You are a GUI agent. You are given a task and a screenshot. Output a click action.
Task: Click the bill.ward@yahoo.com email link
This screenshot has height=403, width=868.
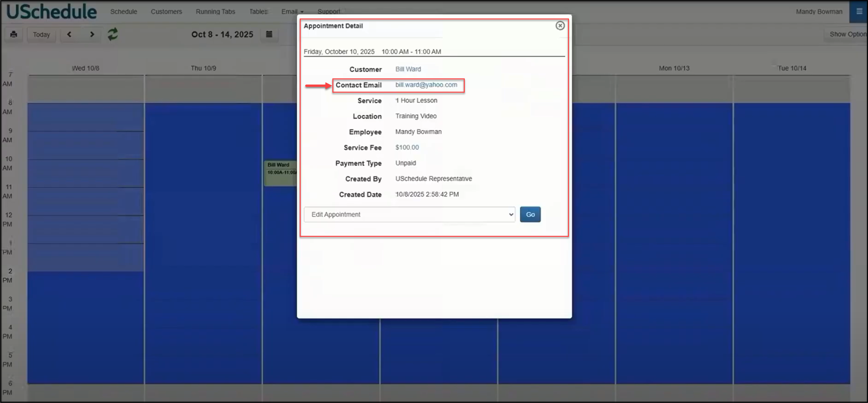426,85
